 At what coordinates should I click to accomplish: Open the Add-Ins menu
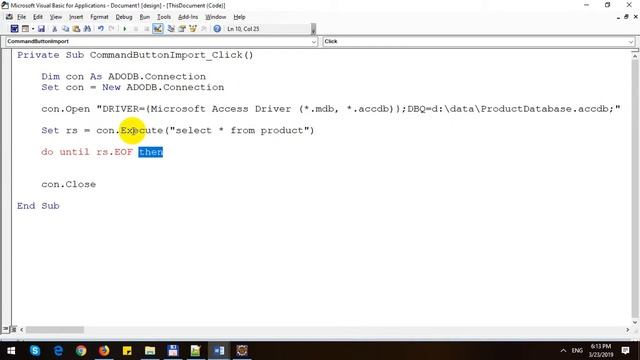pos(188,17)
